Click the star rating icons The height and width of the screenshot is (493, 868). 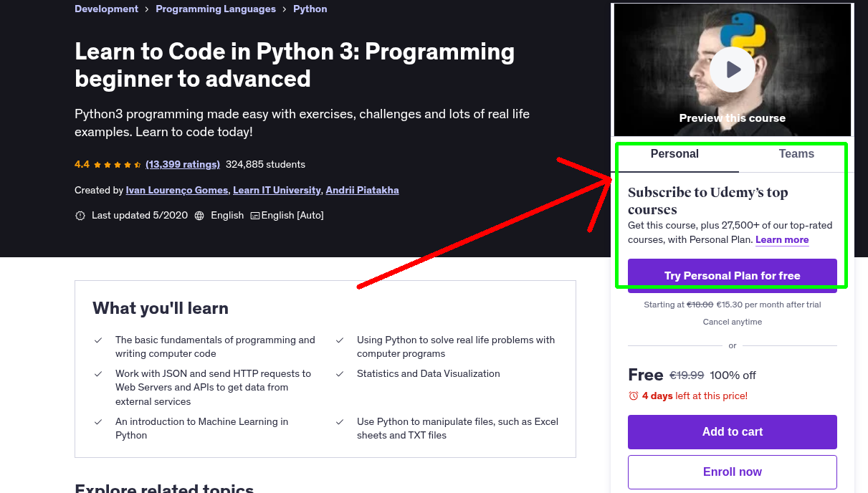118,164
